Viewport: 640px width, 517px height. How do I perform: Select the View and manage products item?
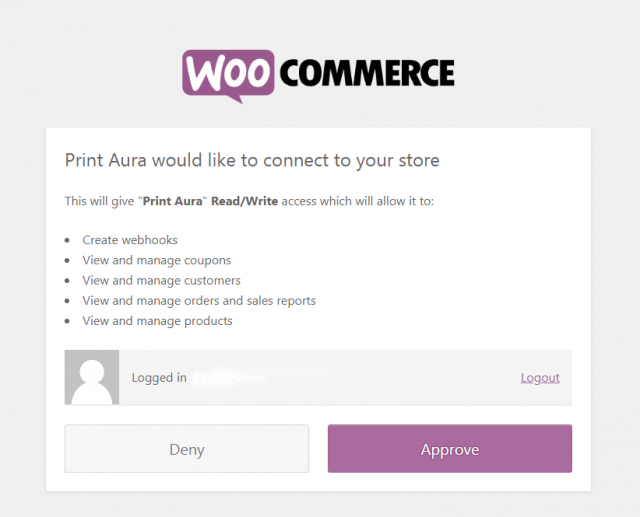pyautogui.click(x=158, y=321)
